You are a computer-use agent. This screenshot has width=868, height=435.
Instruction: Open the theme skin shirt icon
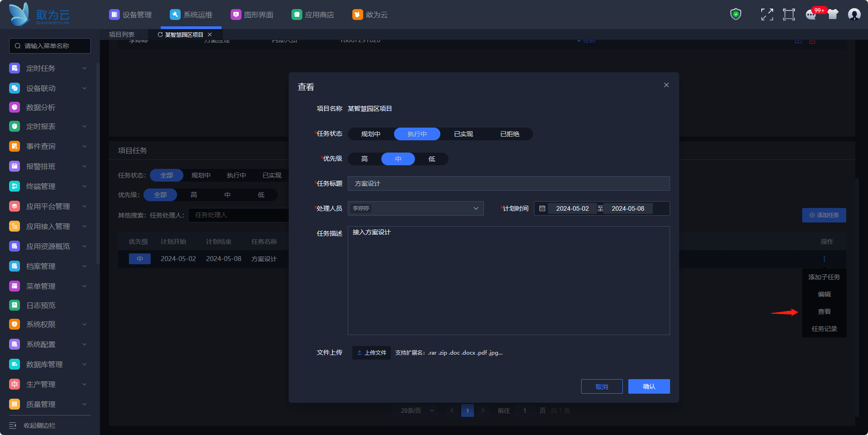[x=833, y=15]
